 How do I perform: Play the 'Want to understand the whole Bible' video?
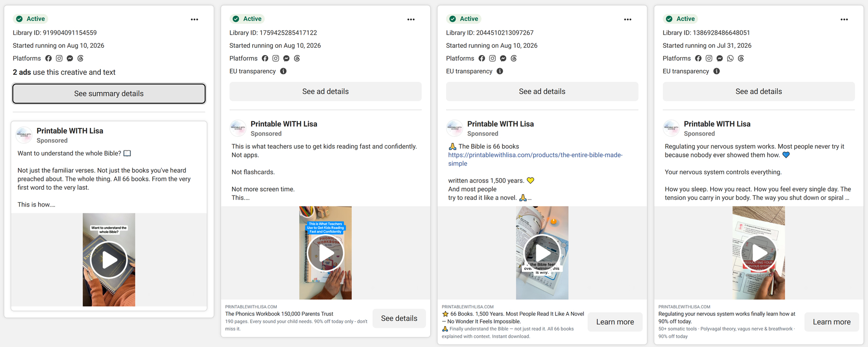[108, 260]
